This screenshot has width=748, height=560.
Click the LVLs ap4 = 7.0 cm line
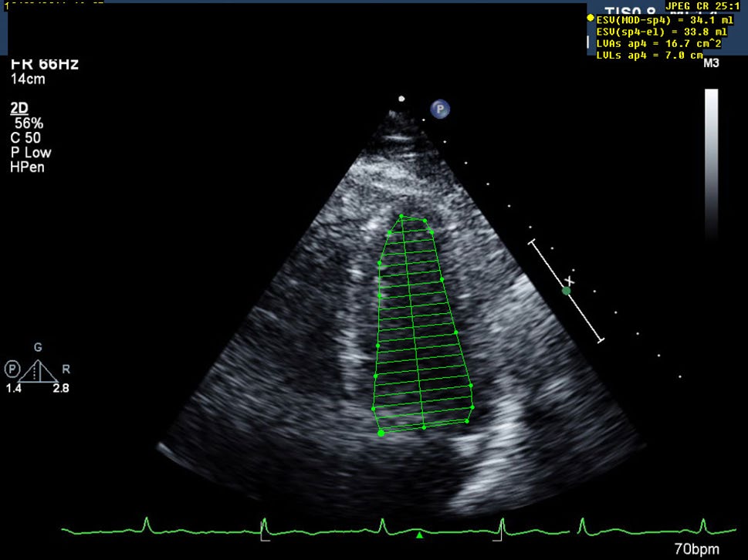pyautogui.click(x=649, y=56)
